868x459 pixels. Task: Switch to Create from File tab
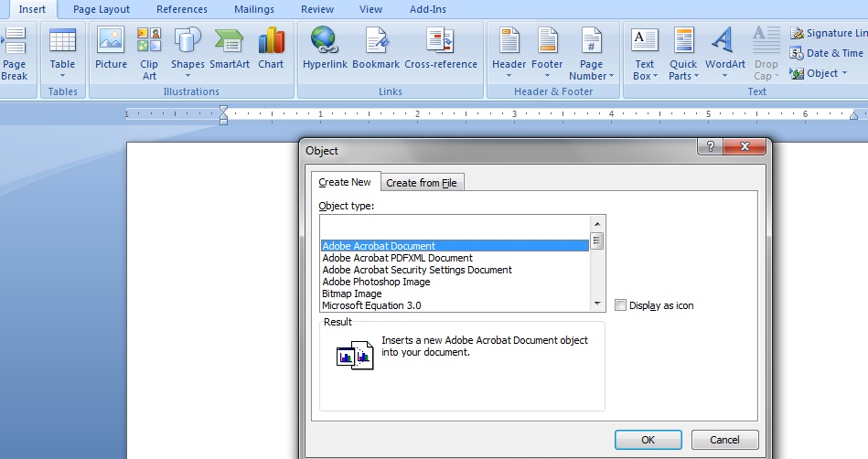pyautogui.click(x=422, y=183)
